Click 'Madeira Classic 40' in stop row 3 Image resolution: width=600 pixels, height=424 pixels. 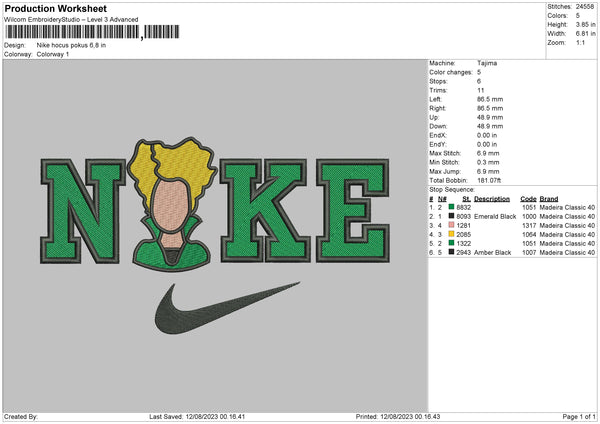567,225
